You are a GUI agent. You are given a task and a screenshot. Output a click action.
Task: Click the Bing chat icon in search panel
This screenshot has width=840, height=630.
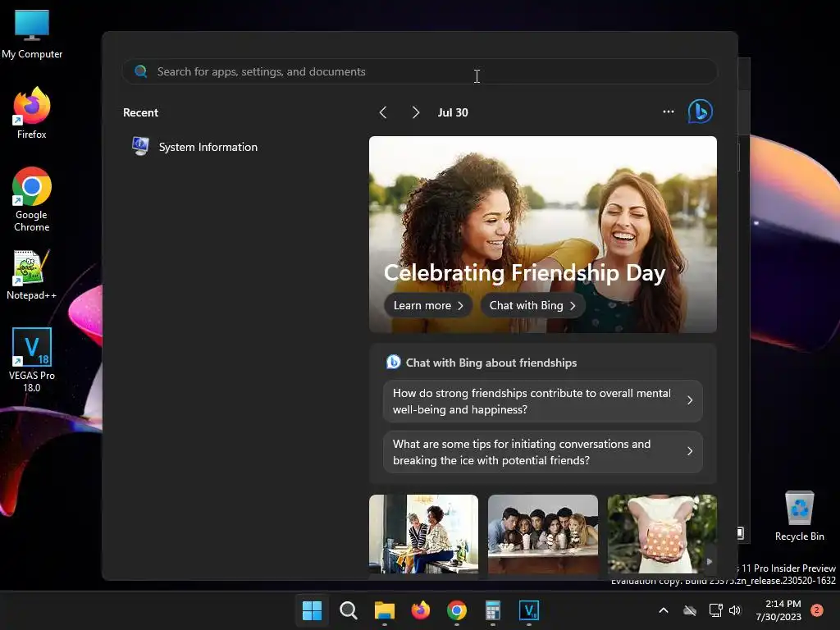click(701, 112)
